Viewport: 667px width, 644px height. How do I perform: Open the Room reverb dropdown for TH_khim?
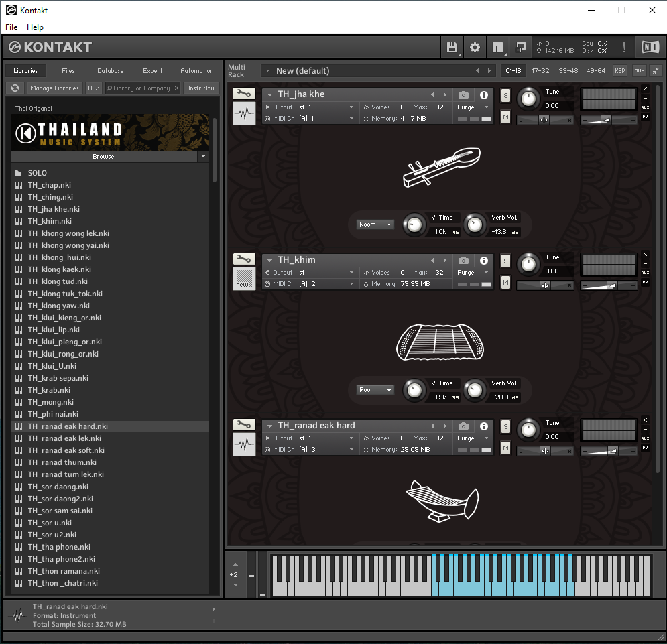coord(375,389)
